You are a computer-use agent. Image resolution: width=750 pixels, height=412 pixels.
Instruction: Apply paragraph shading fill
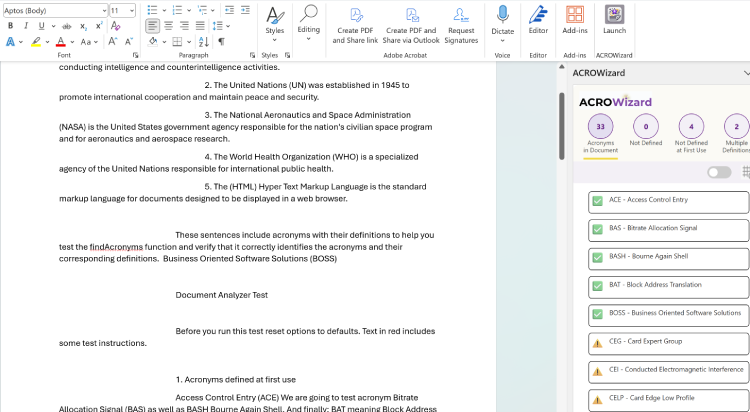(x=153, y=42)
